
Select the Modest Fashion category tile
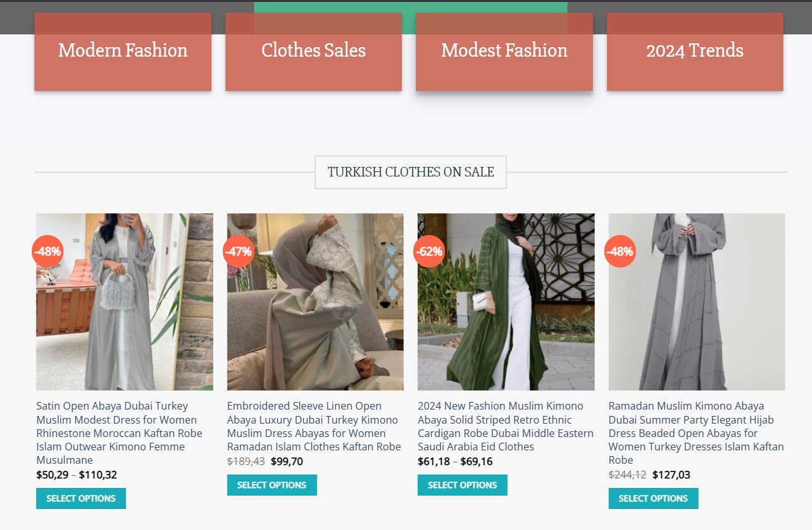click(504, 52)
